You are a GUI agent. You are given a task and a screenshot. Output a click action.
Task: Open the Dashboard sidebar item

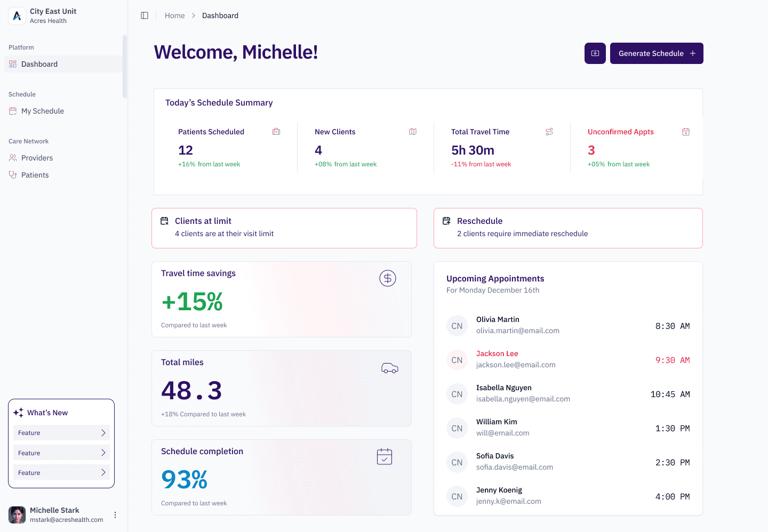tap(63, 64)
